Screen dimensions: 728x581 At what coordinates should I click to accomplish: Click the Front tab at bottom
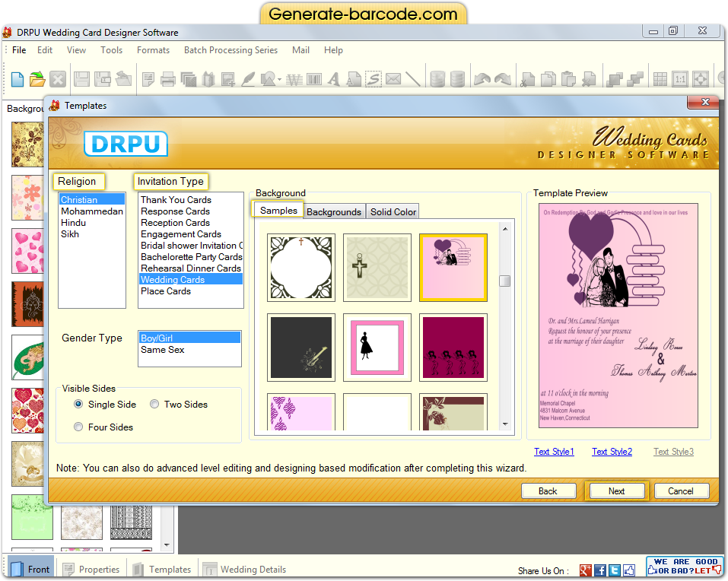pos(30,570)
